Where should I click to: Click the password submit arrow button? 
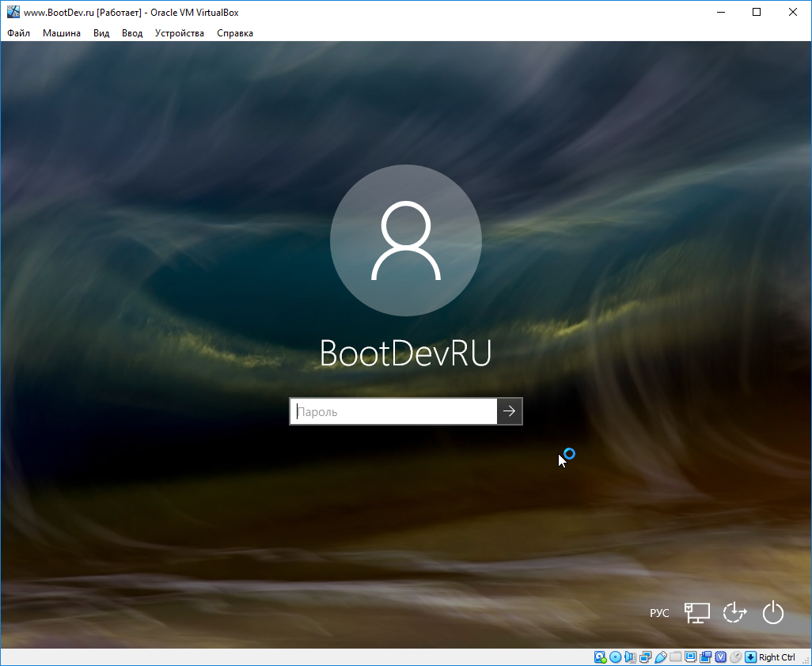[510, 411]
